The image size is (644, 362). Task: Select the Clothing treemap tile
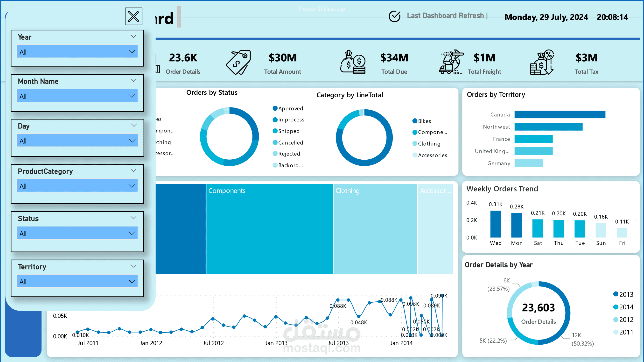pyautogui.click(x=375, y=229)
